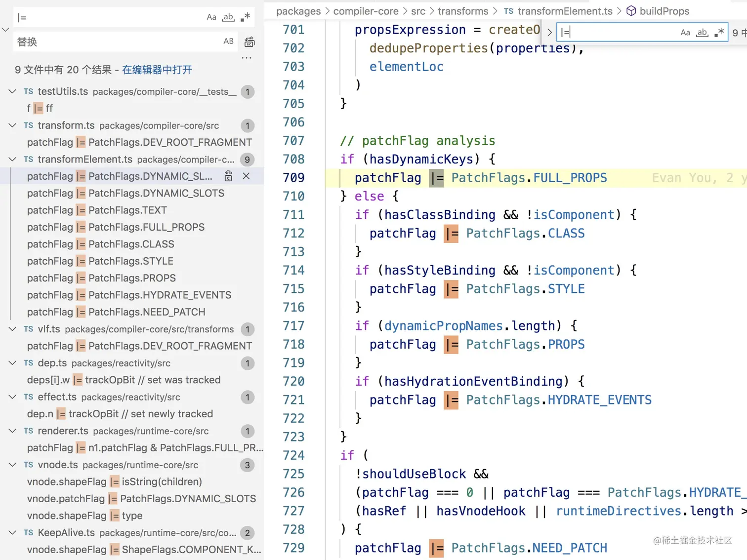Open result deps[i].w |= trackOpBit
This screenshot has width=747, height=560.
click(124, 380)
